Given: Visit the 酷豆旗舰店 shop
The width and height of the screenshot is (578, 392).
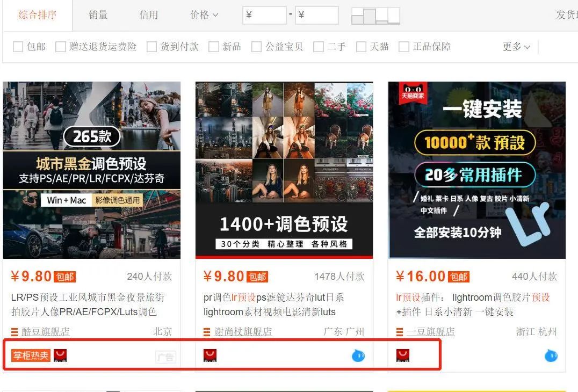Looking at the screenshot, I should pos(45,331).
